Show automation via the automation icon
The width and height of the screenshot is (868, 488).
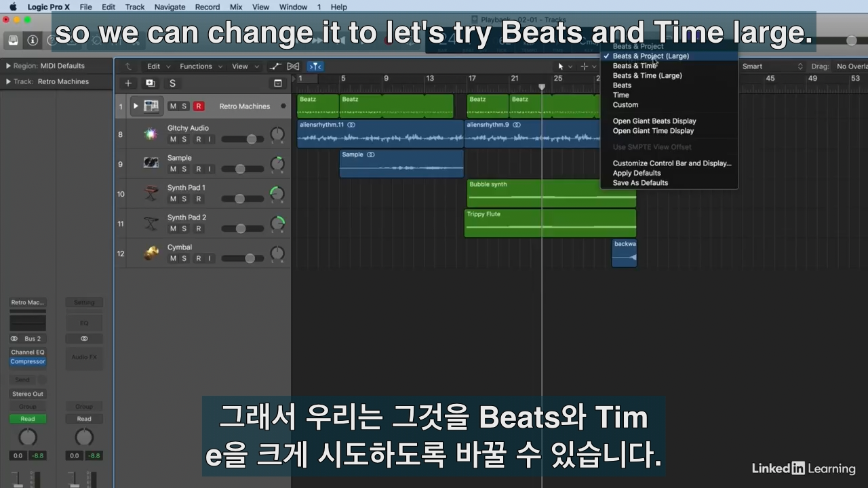point(275,66)
